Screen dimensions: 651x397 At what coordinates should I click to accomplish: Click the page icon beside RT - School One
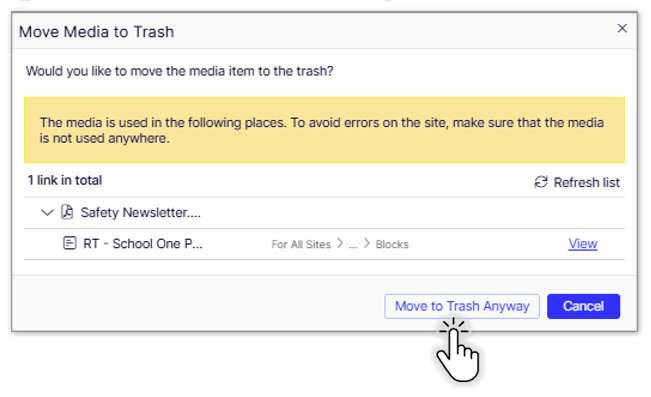(69, 243)
